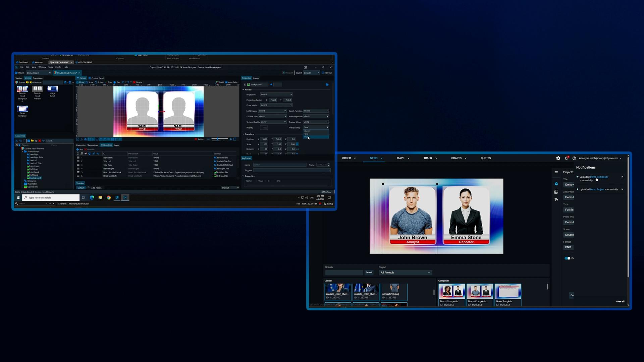Toggle the preview switch in web side panel
644x362 pixels.
(567, 258)
